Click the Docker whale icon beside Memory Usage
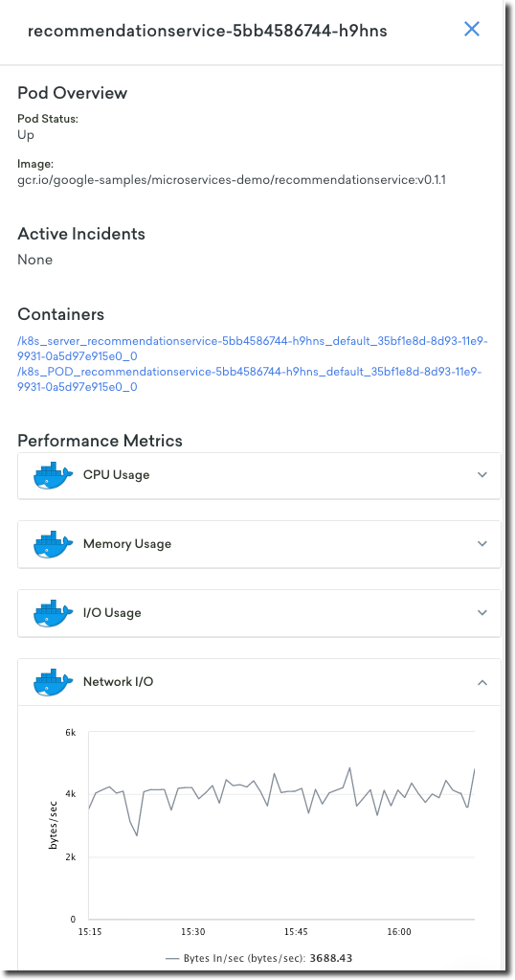The image size is (515, 980). (53, 544)
